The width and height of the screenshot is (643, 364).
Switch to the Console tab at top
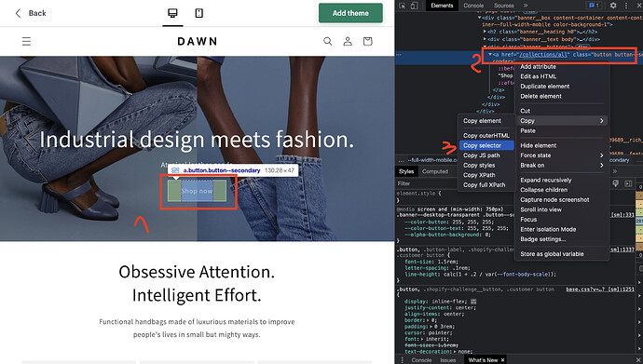(x=473, y=6)
